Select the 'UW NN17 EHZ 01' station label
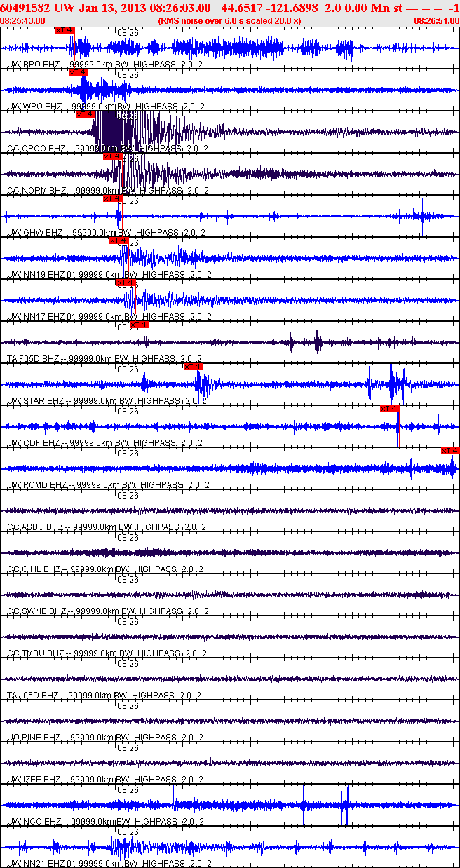Viewport: 460px width, 868px height. (41, 317)
